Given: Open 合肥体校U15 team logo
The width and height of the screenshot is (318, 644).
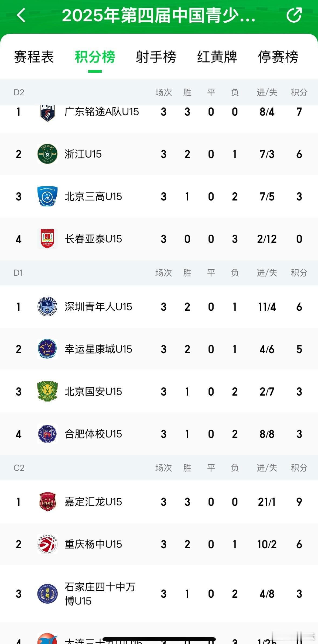Looking at the screenshot, I should (47, 434).
